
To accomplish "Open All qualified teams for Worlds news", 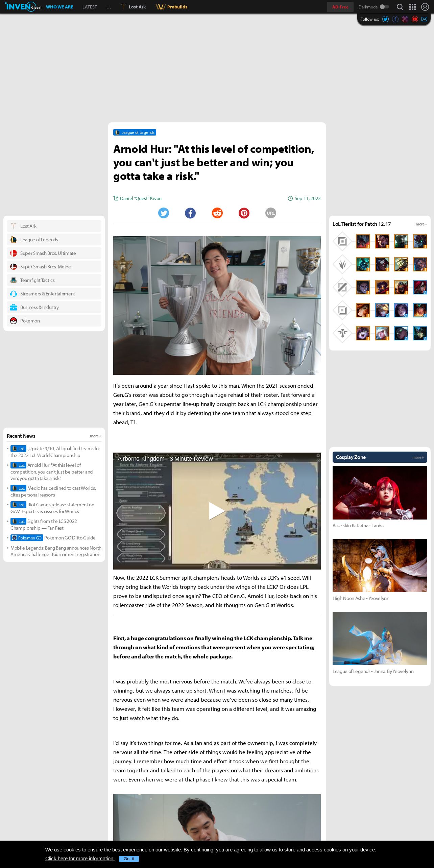I will [55, 452].
